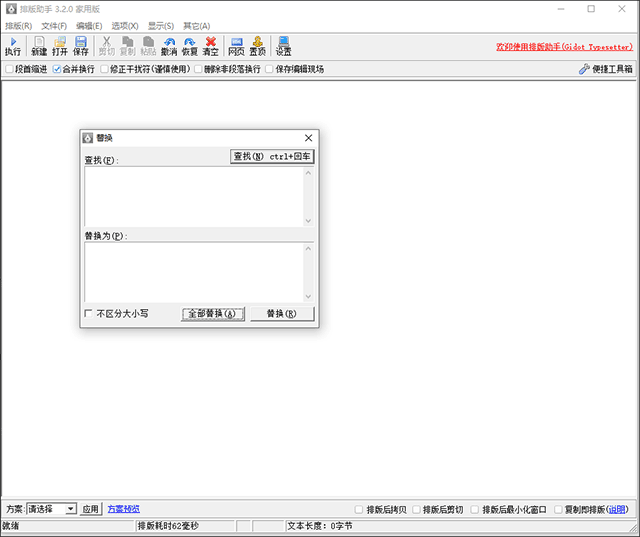This screenshot has width=640, height=537.
Task: Expand the 方案 请选择 dropdown
Action: pyautogui.click(x=71, y=509)
